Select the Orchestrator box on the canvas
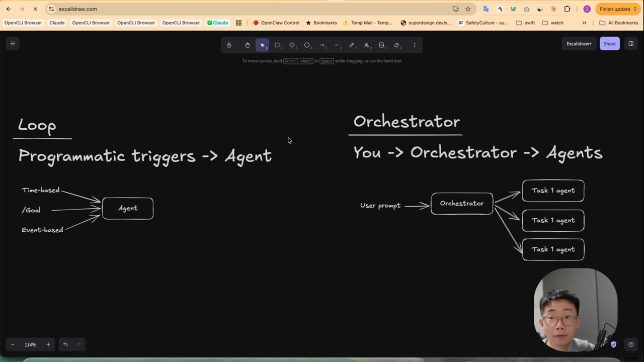 click(462, 204)
